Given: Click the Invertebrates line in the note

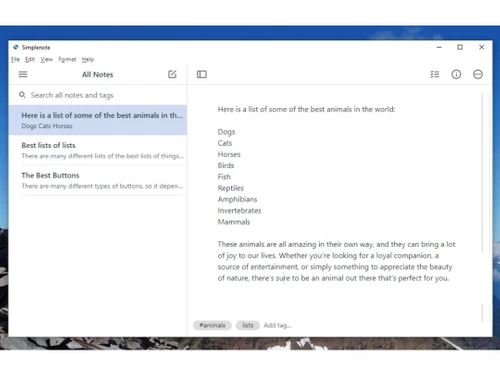Looking at the screenshot, I should (239, 211).
